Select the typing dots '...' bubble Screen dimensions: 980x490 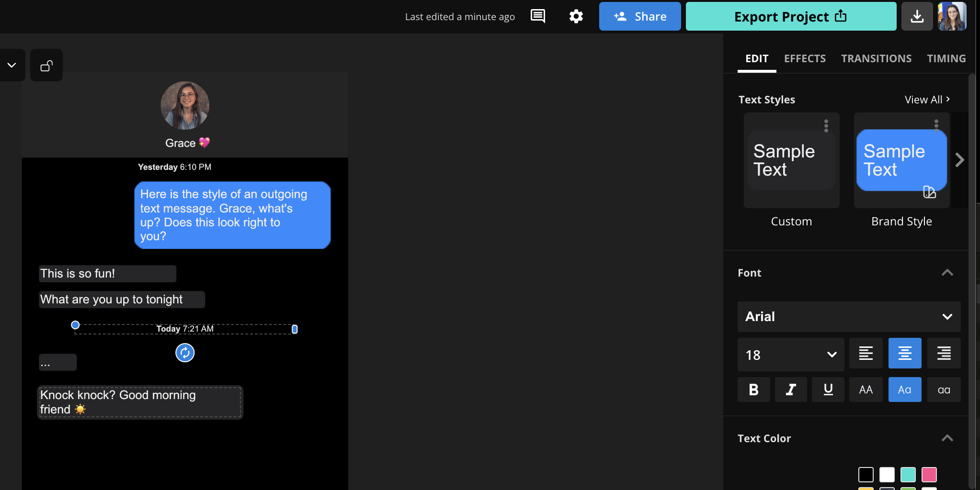point(57,362)
